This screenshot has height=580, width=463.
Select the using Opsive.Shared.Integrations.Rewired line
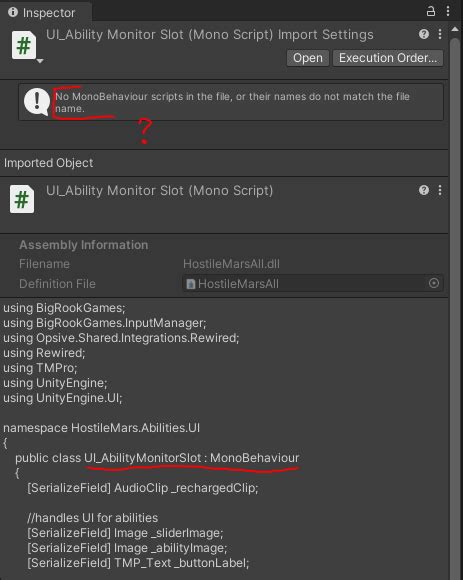[121, 338]
